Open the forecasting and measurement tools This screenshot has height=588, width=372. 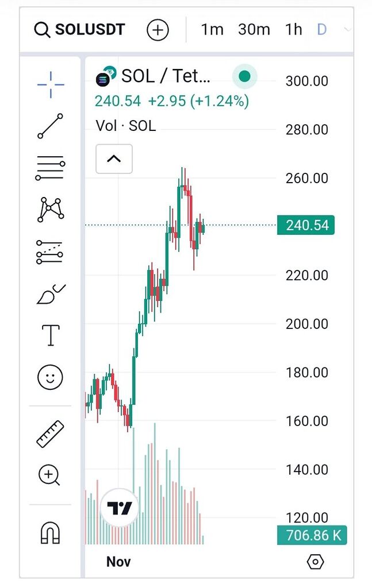[51, 252]
